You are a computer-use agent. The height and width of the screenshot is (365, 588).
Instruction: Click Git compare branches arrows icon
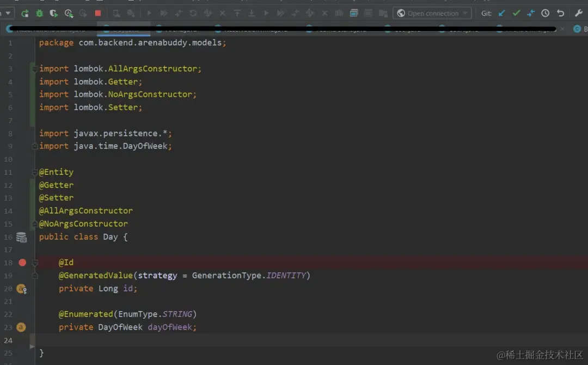[531, 13]
